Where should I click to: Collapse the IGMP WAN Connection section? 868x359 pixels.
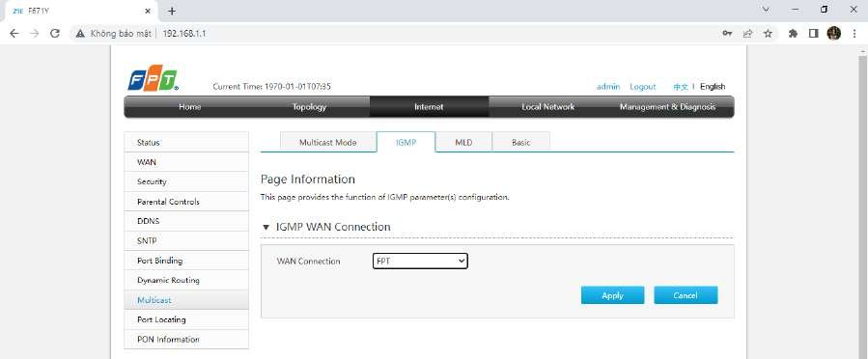click(x=266, y=227)
